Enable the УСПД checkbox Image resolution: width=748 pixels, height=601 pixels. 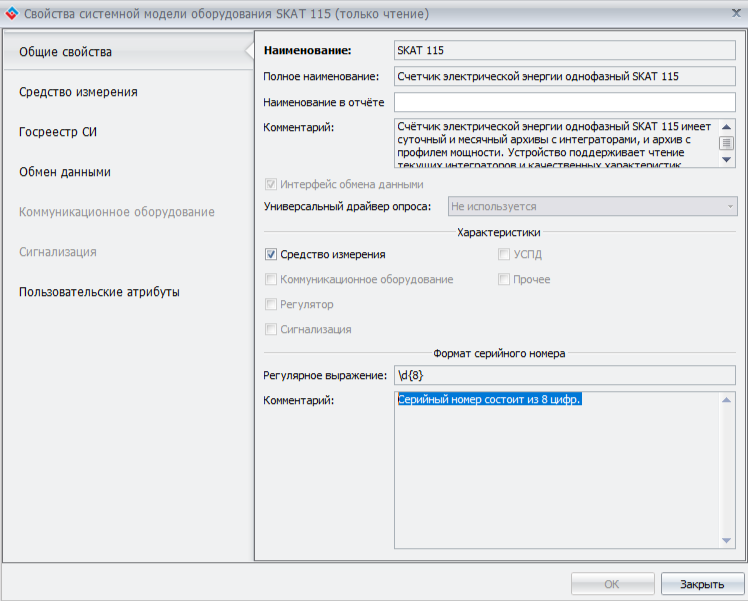coord(505,255)
